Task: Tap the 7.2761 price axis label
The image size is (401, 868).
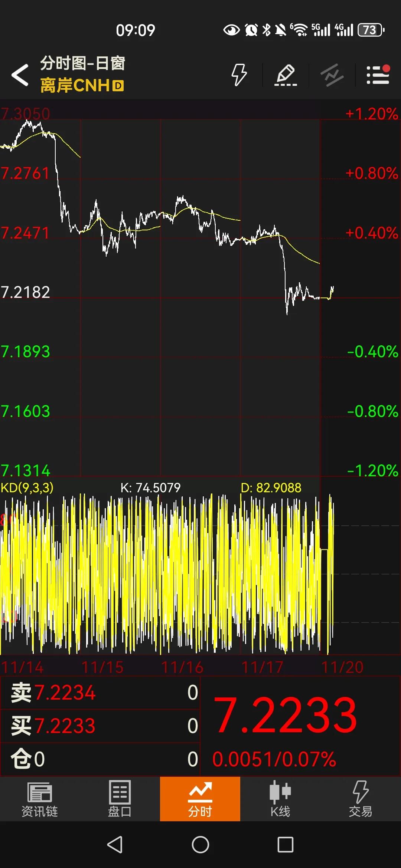Action: point(25,173)
